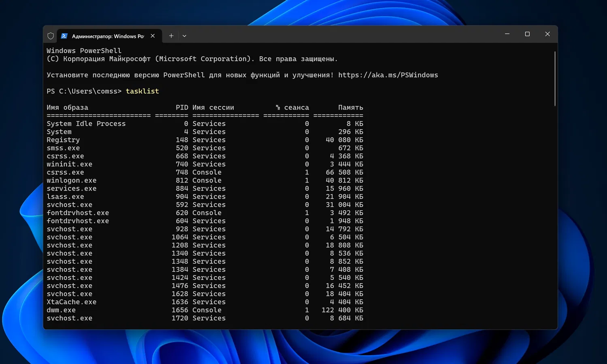Click the "services.exe" process name
Viewport: 607px width, 364px height.
pos(72,188)
